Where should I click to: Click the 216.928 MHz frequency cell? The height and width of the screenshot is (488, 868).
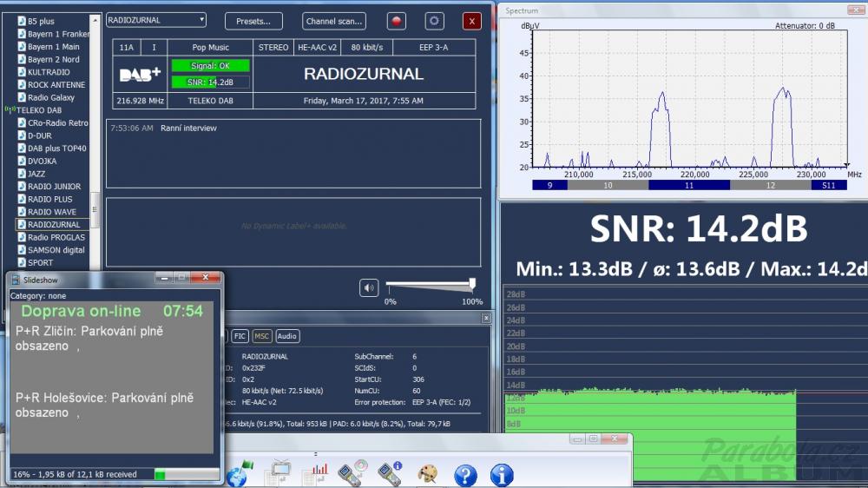(x=140, y=101)
